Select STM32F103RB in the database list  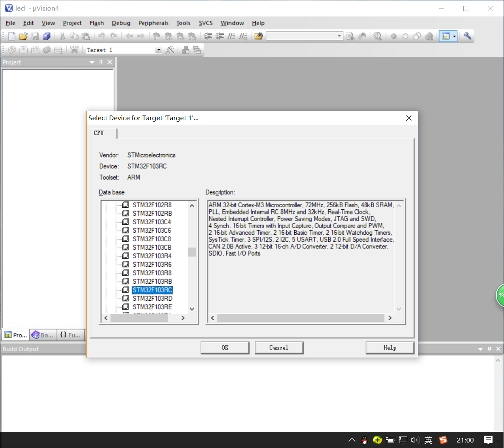pyautogui.click(x=152, y=281)
